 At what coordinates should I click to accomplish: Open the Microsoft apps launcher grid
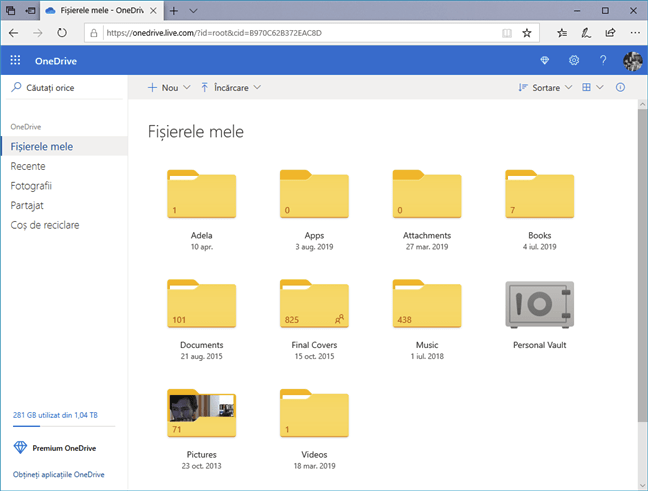(15, 60)
